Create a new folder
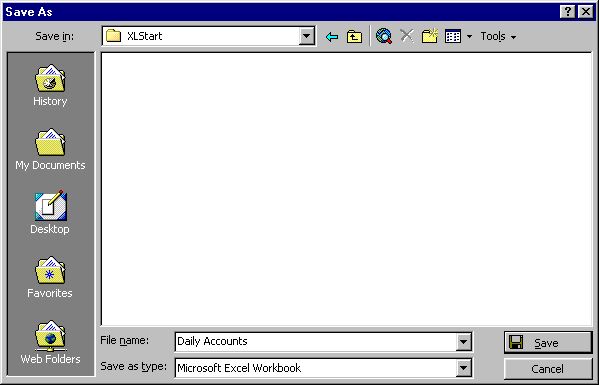599x385 pixels. tap(430, 36)
